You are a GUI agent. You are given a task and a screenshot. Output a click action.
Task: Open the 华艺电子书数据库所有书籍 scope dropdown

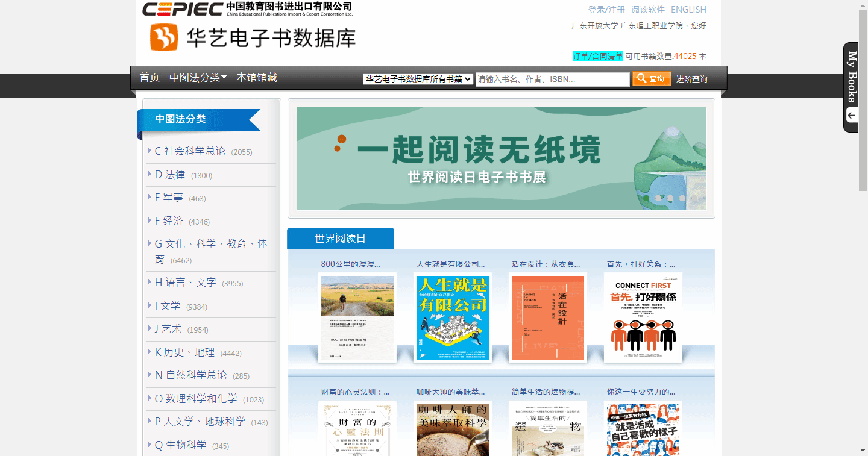point(418,79)
